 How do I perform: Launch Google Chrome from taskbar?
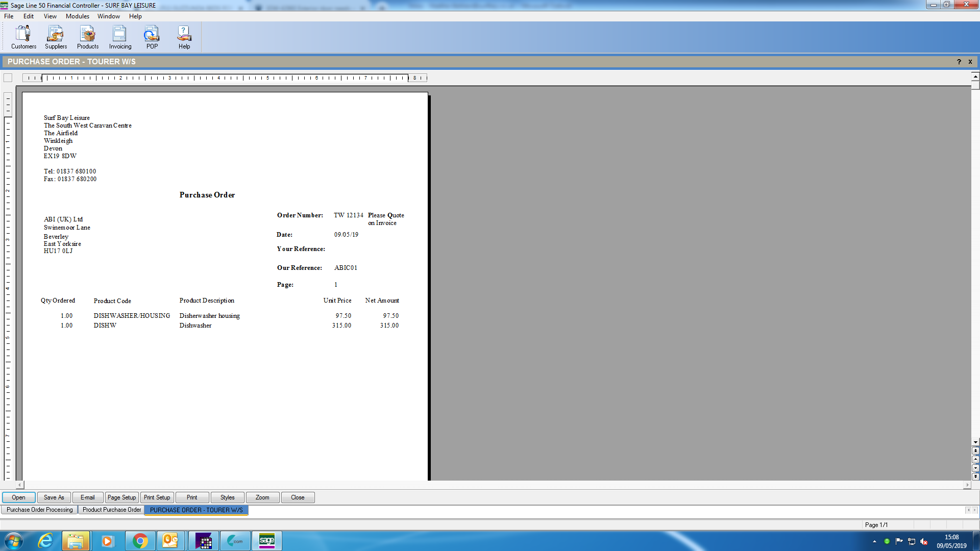pyautogui.click(x=140, y=541)
